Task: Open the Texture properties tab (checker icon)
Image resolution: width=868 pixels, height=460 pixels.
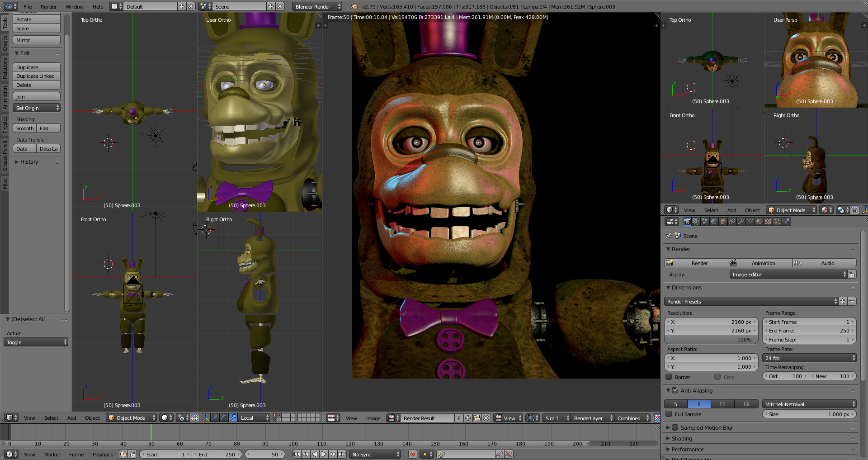Action: [768, 222]
